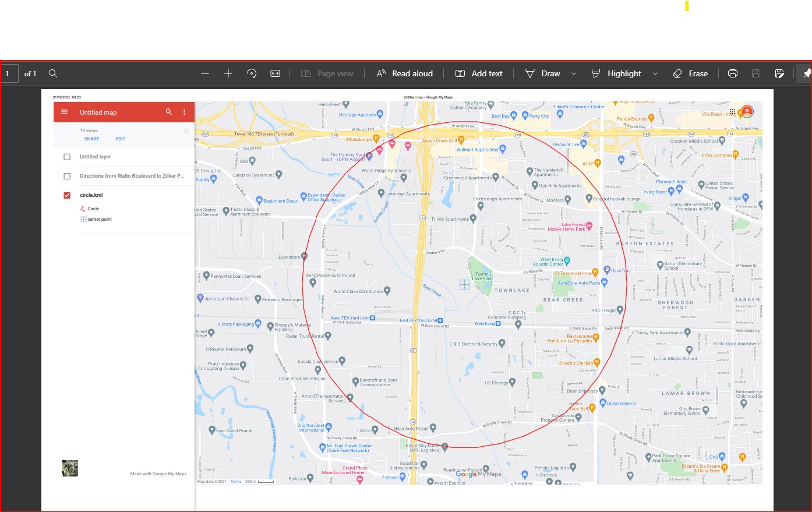Expand Highlight color options arrow

coord(655,73)
